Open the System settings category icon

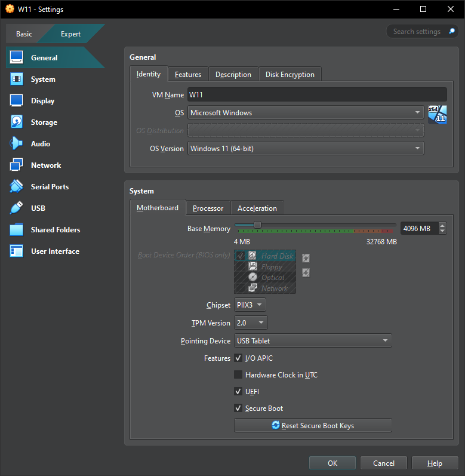(17, 79)
